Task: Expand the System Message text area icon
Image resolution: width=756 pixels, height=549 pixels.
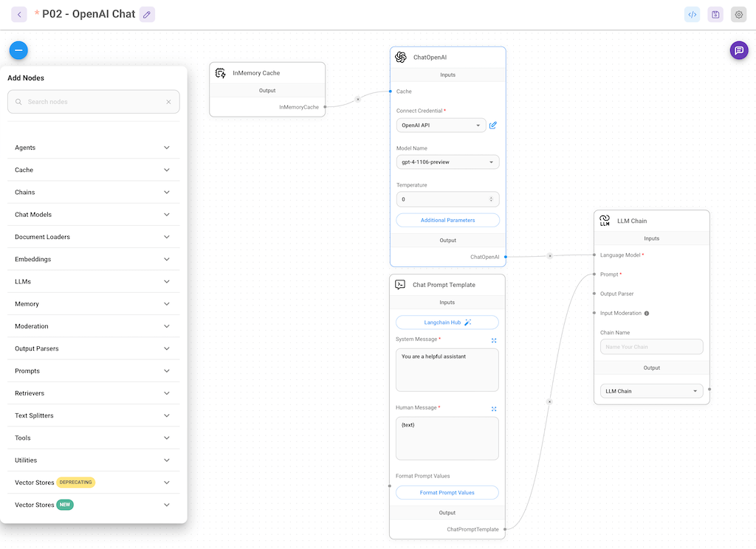Action: tap(494, 340)
